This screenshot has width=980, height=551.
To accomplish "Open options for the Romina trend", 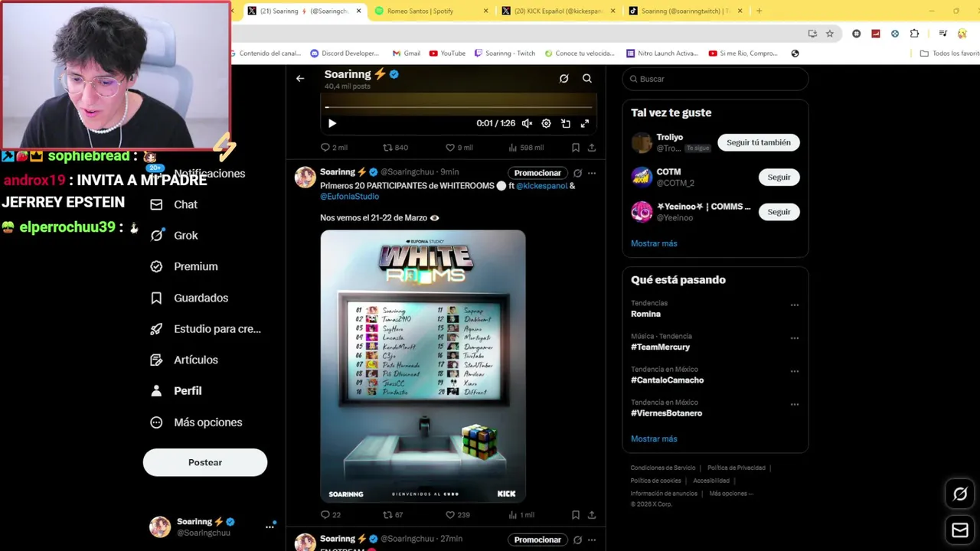I will pos(795,305).
